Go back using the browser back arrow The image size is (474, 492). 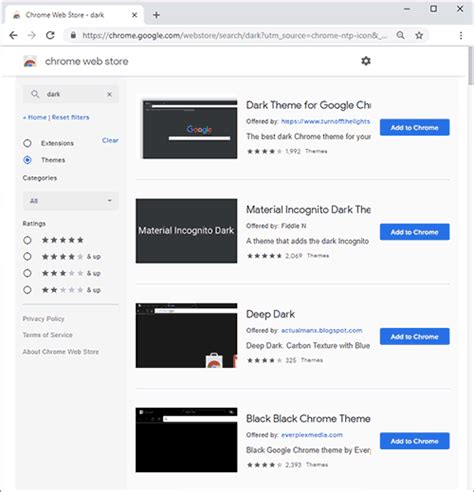pos(13,35)
